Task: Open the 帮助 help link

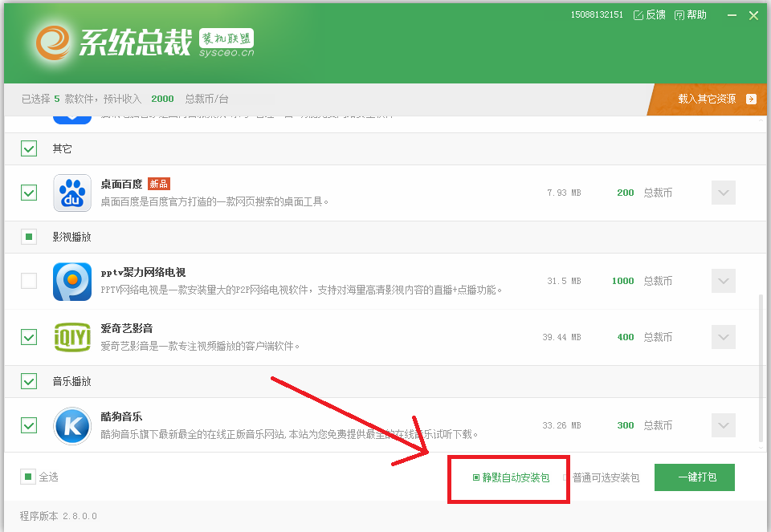Action: (x=691, y=15)
